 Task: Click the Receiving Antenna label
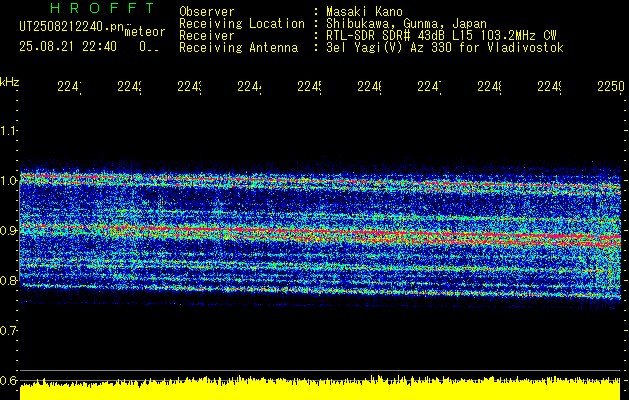[x=239, y=48]
